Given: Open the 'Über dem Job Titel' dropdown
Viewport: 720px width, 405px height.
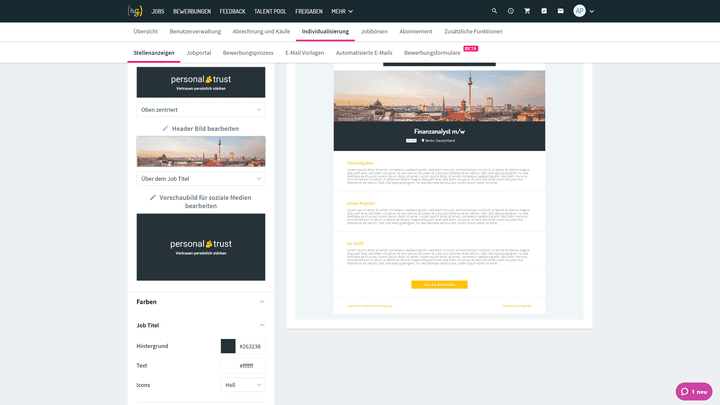Looking at the screenshot, I should pyautogui.click(x=201, y=178).
